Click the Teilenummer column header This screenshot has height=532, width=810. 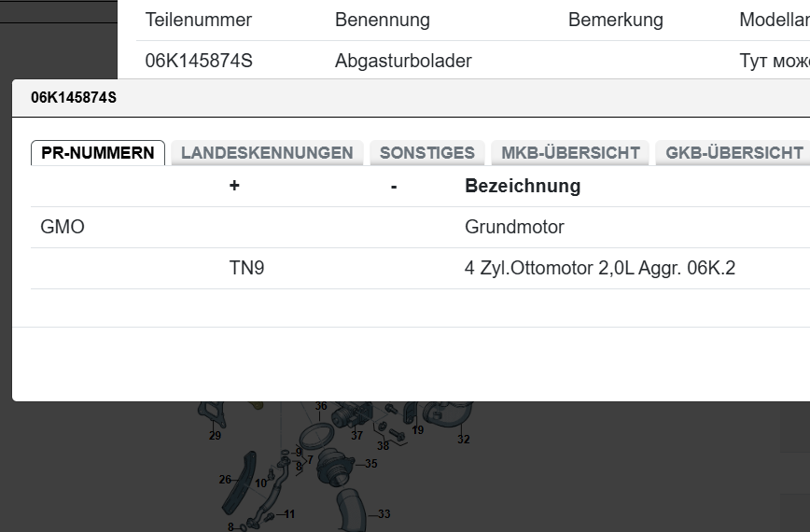(198, 20)
